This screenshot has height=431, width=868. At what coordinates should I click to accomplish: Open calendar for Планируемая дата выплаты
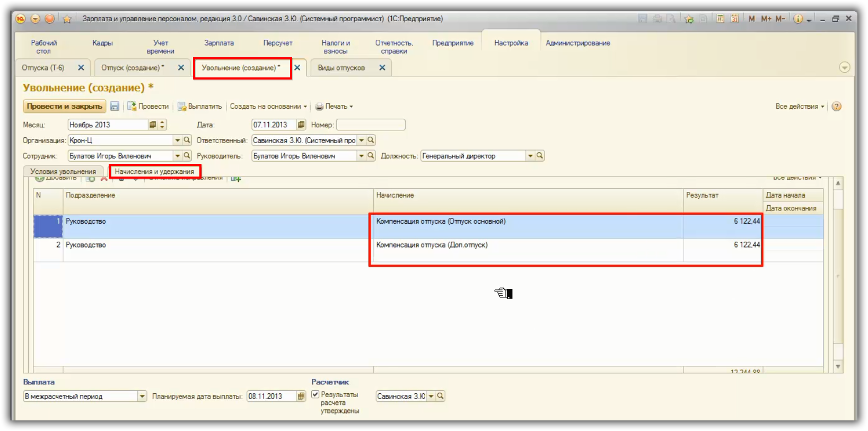click(x=301, y=396)
